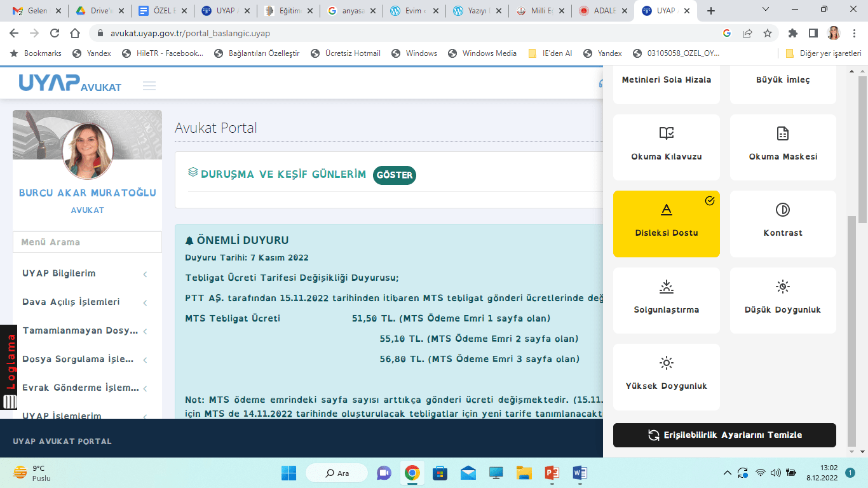Click the Solgunlaştırma icon

[x=666, y=287]
